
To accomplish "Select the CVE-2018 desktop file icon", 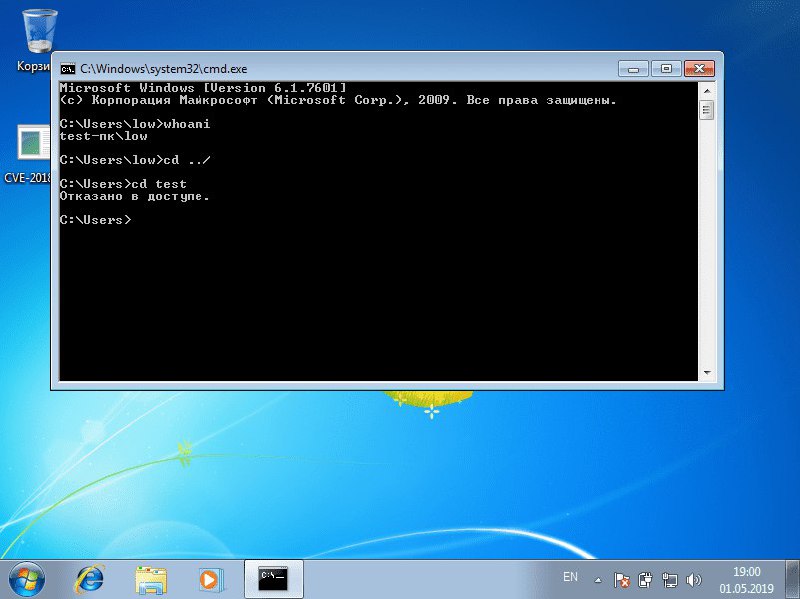I will pyautogui.click(x=31, y=153).
